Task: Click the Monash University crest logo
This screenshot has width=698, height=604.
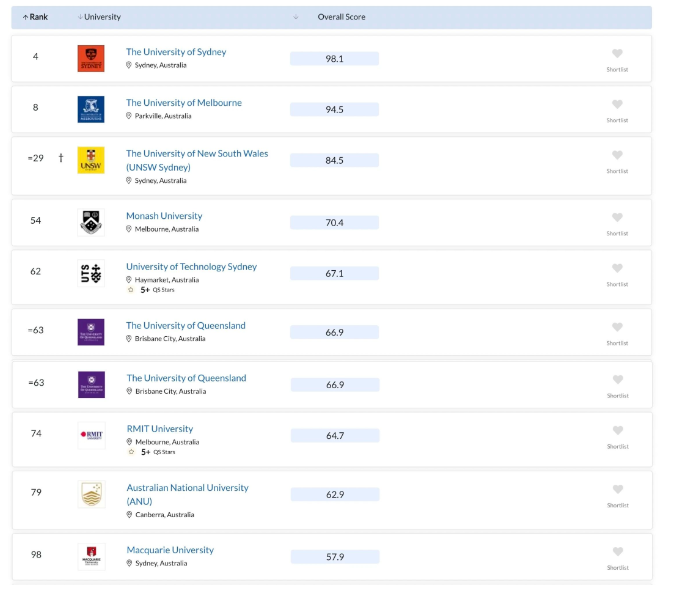Action: click(x=91, y=222)
